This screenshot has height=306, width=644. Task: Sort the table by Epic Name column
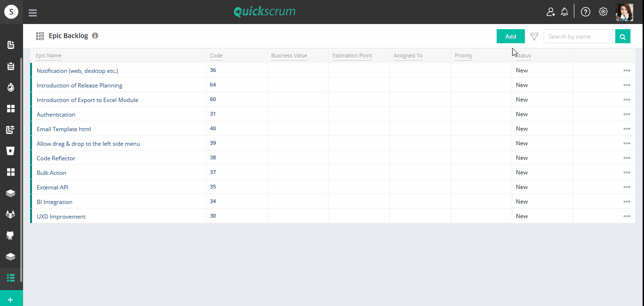tap(48, 55)
